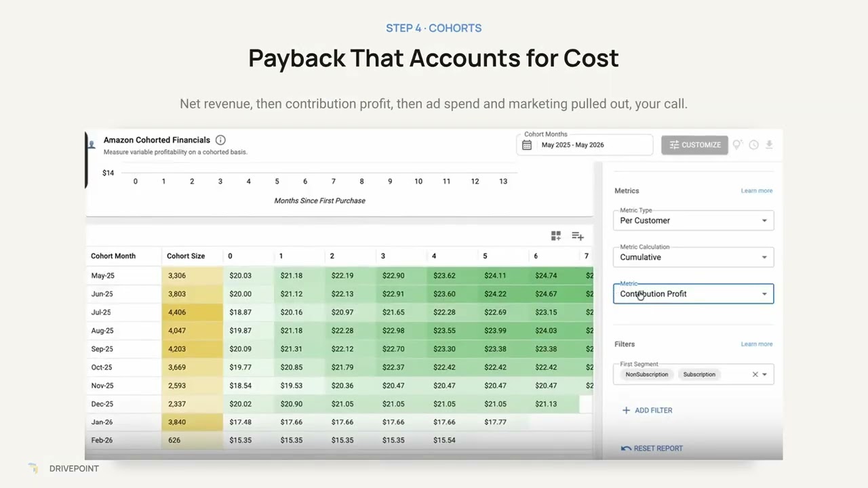Click the $24.67 cell in Jun-25 row
The height and width of the screenshot is (488, 868).
[x=554, y=293]
